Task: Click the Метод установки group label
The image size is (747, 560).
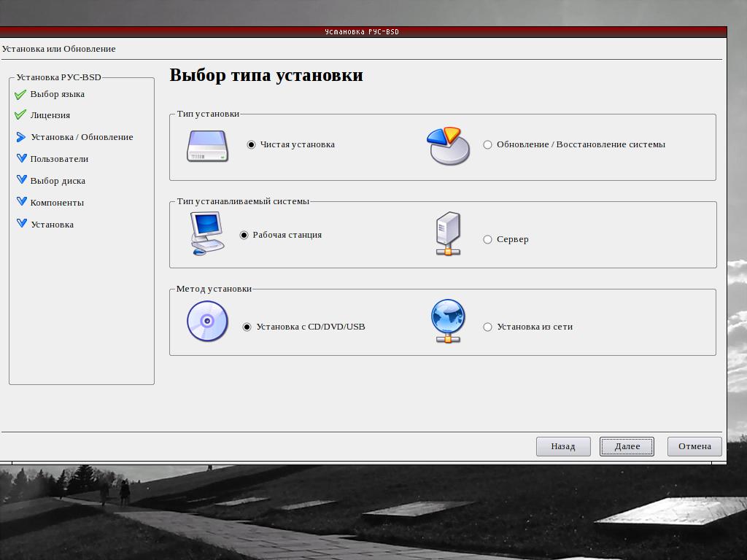Action: (214, 289)
